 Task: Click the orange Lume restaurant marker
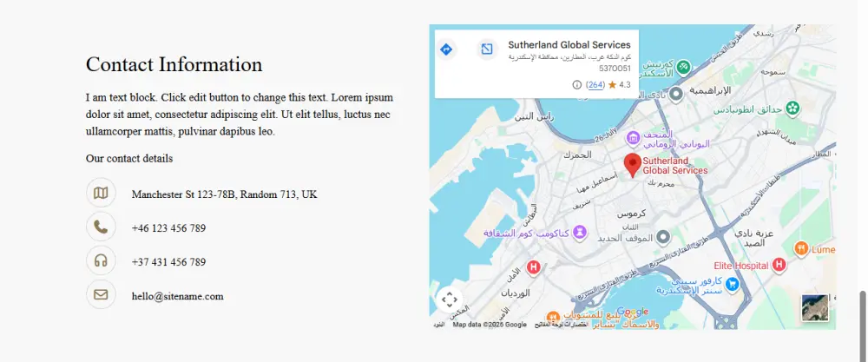tap(801, 249)
